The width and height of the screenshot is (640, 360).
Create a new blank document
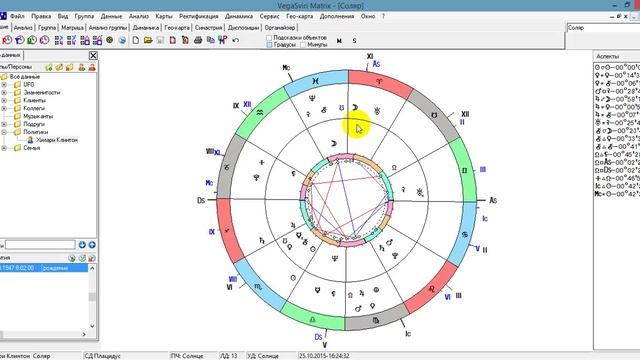click(x=136, y=40)
